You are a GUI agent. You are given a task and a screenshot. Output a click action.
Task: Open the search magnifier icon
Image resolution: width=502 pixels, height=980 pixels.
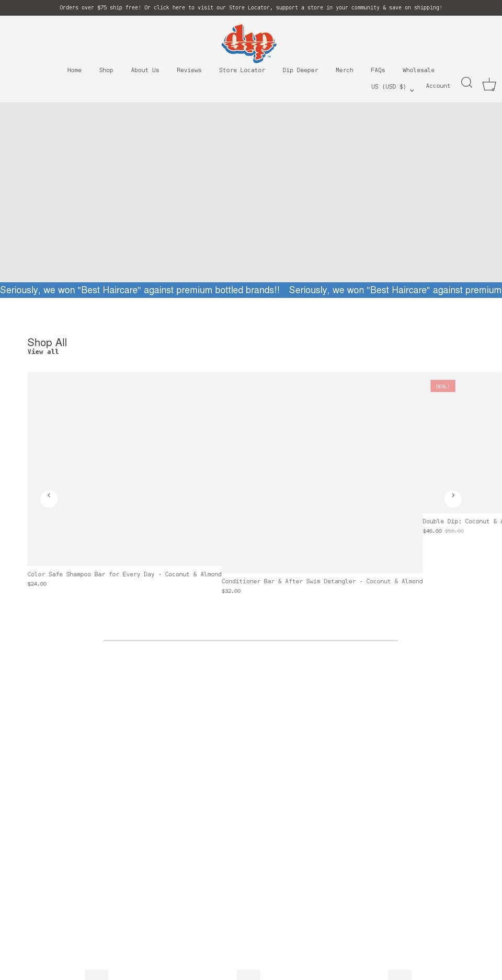466,83
